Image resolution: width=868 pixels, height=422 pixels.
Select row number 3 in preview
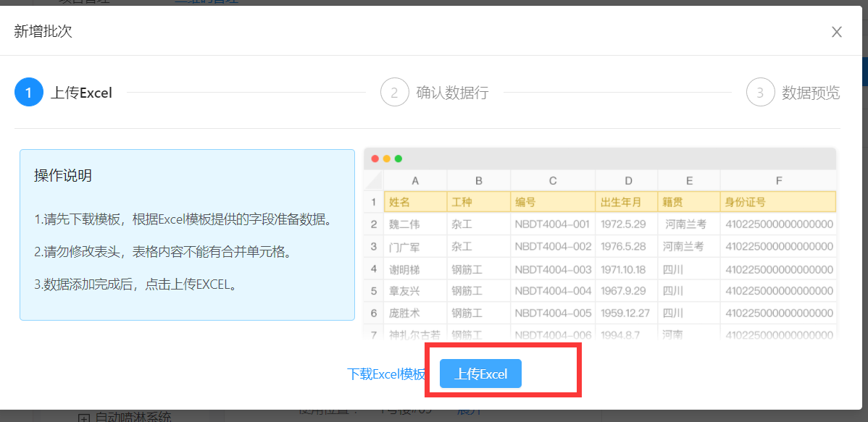point(374,247)
